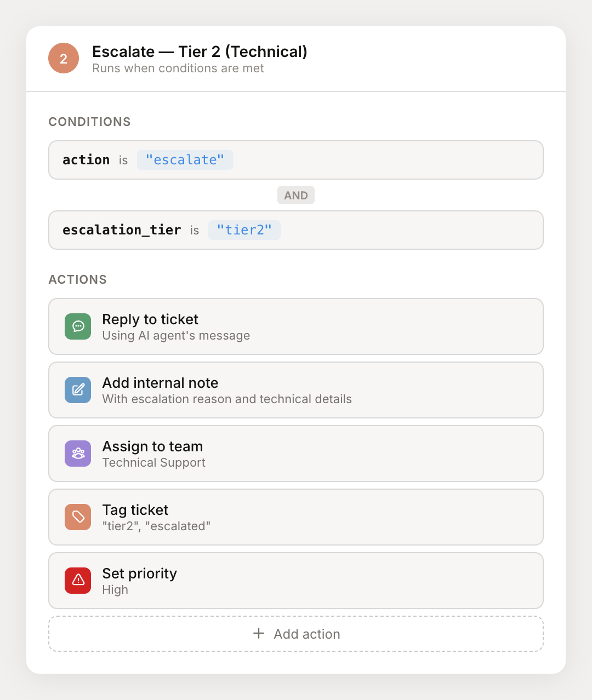The image size is (592, 700).
Task: Click the plus icon beside Add action
Action: (259, 634)
